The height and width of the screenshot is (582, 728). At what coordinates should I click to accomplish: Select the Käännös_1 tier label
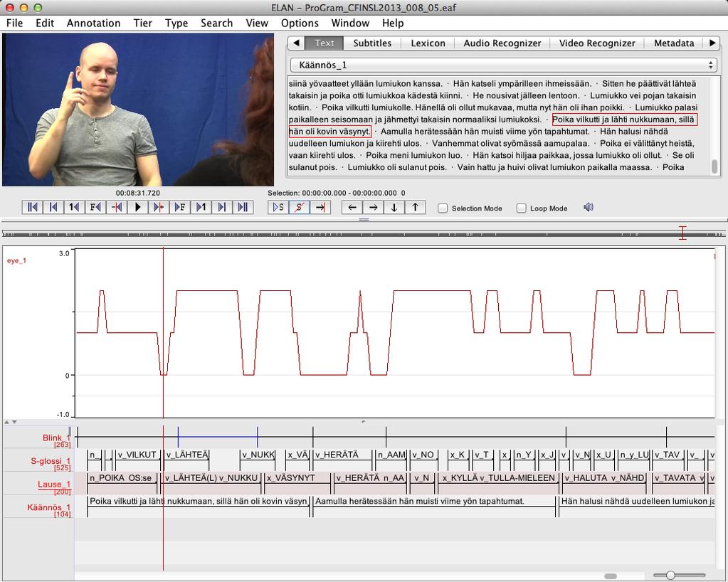(49, 507)
